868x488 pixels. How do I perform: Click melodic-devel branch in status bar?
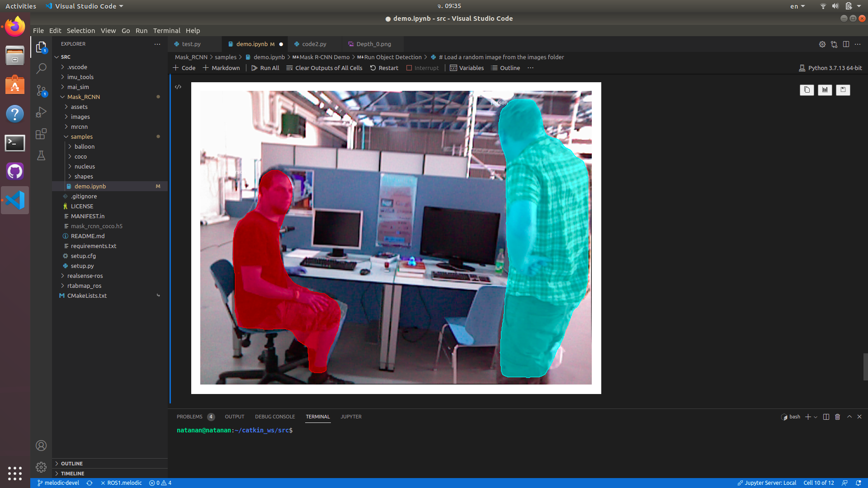click(58, 483)
